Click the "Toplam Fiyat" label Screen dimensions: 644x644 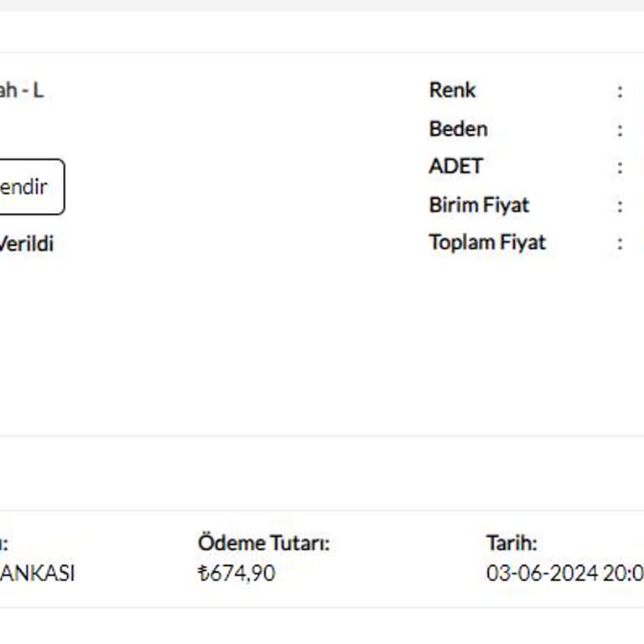click(x=487, y=242)
